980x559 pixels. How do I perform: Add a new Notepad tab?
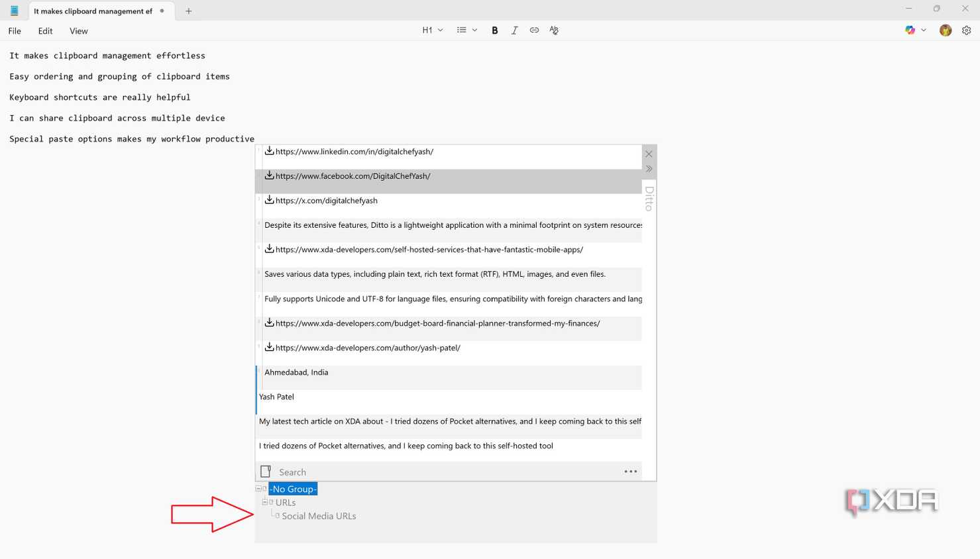189,11
